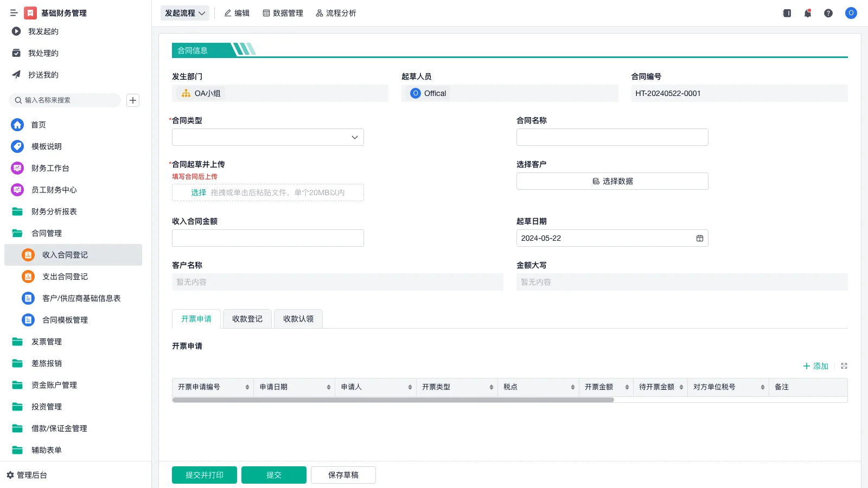This screenshot has width=868, height=488.
Task: Click the 提交 button
Action: 274,475
